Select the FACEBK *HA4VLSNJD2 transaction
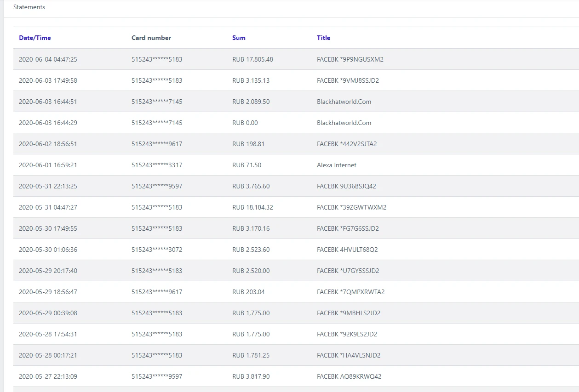This screenshot has width=579, height=392. tap(296, 355)
